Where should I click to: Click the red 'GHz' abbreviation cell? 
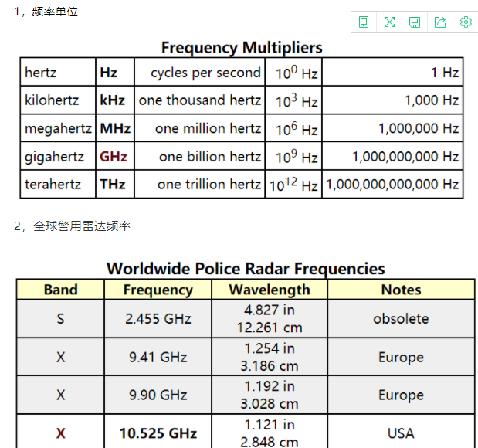click(x=114, y=157)
